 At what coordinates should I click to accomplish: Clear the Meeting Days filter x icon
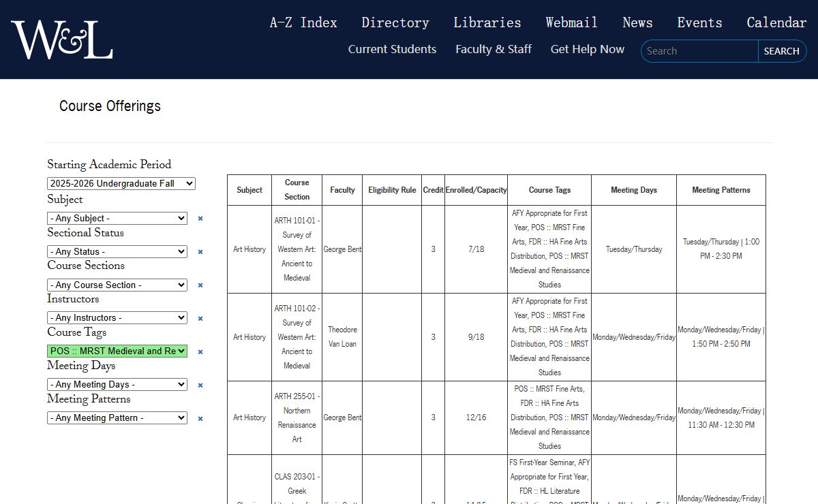(200, 385)
